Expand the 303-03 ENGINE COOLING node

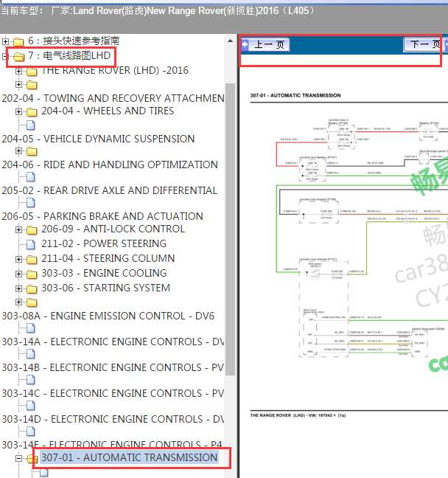coord(18,274)
